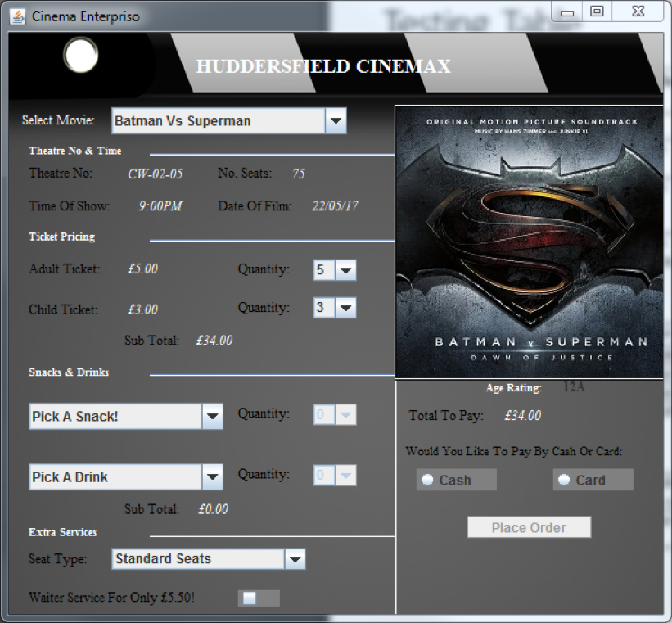
Task: Open the Seat Type dropdown showing Standard Seats
Action: (208, 558)
